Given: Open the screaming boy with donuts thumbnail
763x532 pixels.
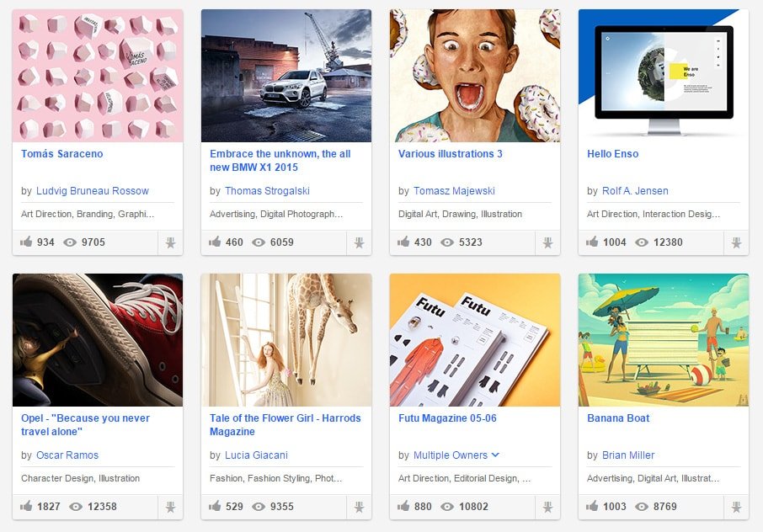Looking at the screenshot, I should [x=475, y=76].
